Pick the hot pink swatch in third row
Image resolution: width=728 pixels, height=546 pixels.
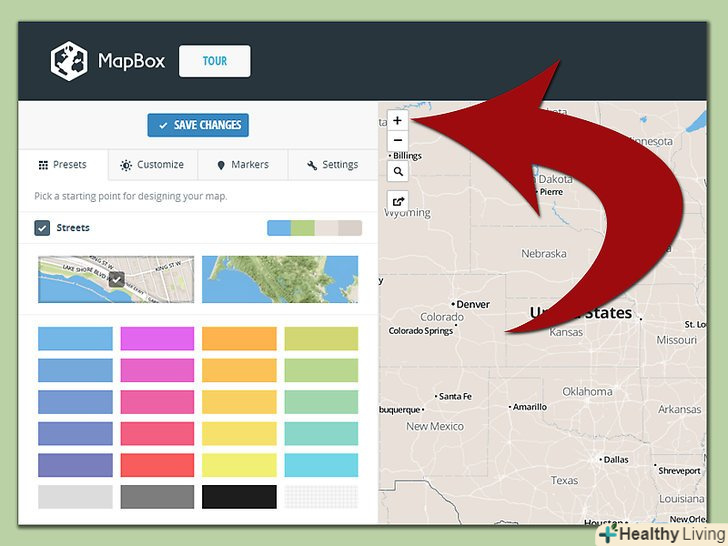[x=157, y=402]
